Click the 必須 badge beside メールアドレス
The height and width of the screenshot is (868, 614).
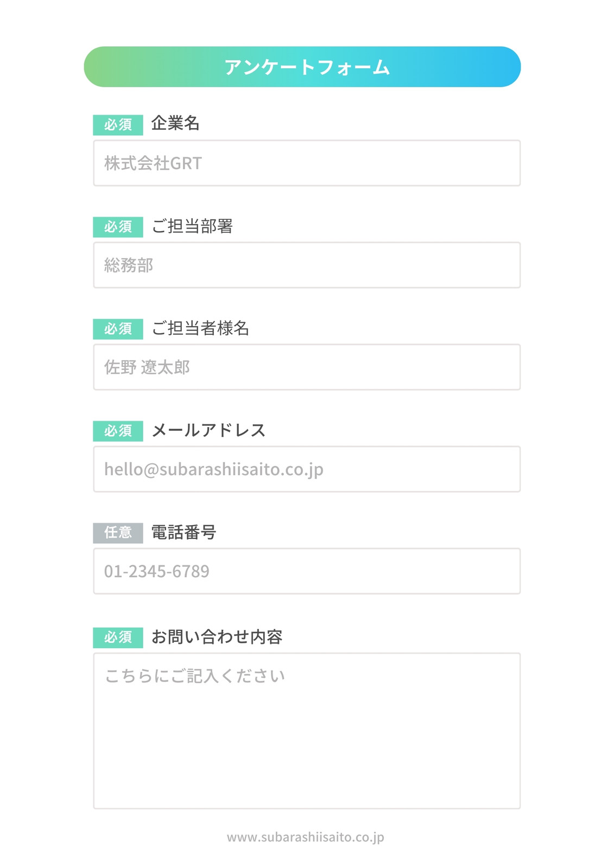coord(118,431)
